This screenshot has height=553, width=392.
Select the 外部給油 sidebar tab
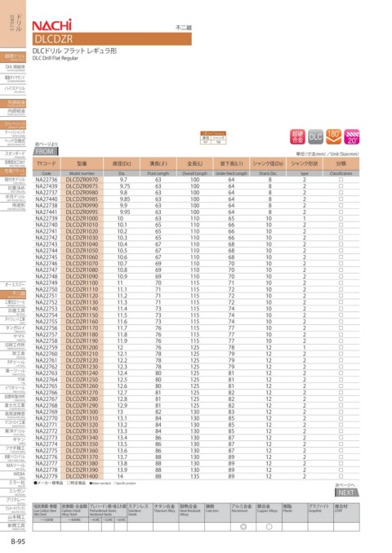click(x=13, y=103)
